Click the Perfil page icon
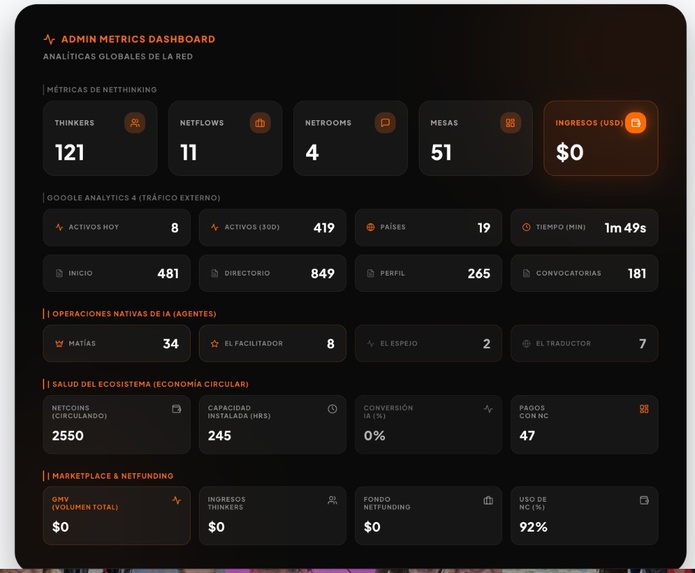 click(x=371, y=273)
